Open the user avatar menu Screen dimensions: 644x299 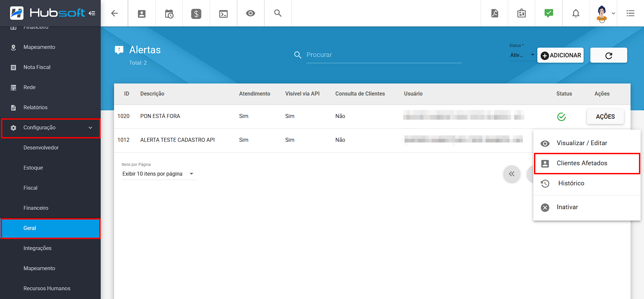pyautogui.click(x=605, y=14)
